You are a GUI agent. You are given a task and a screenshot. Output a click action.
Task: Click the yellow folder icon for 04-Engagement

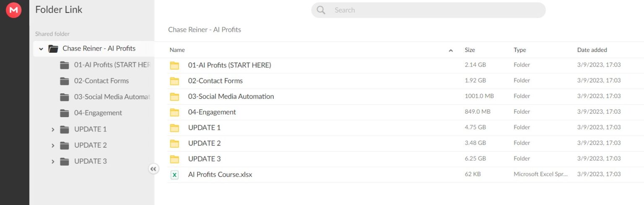(x=174, y=112)
